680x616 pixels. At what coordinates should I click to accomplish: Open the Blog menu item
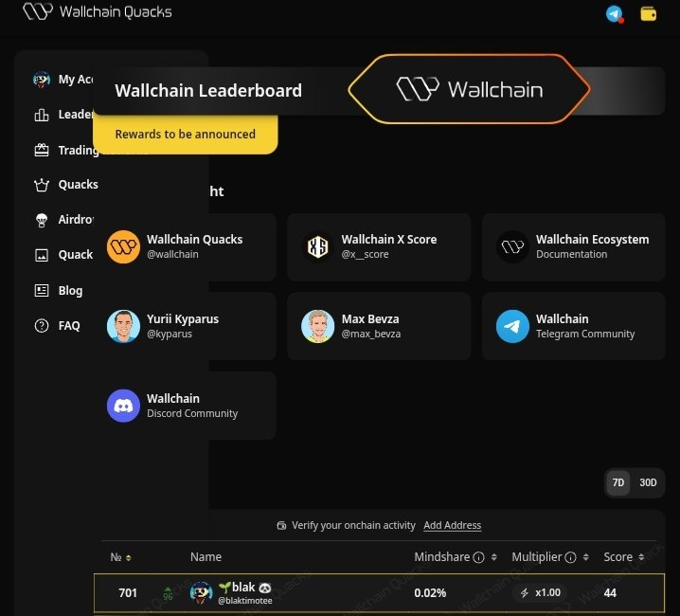[70, 290]
